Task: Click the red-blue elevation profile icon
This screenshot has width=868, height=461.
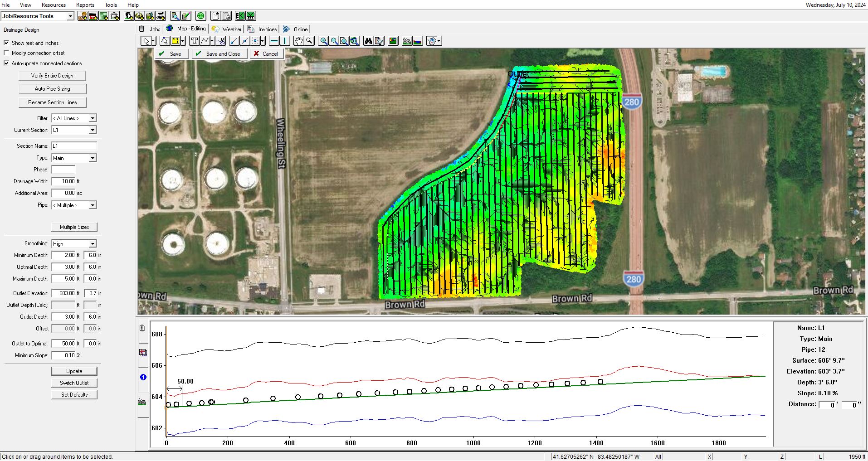Action: click(418, 41)
